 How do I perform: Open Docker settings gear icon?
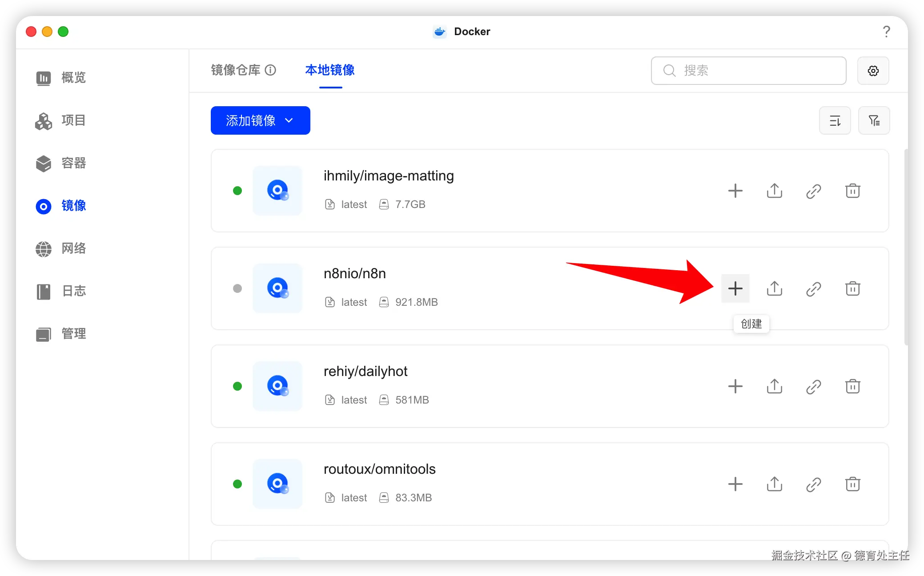[873, 71]
